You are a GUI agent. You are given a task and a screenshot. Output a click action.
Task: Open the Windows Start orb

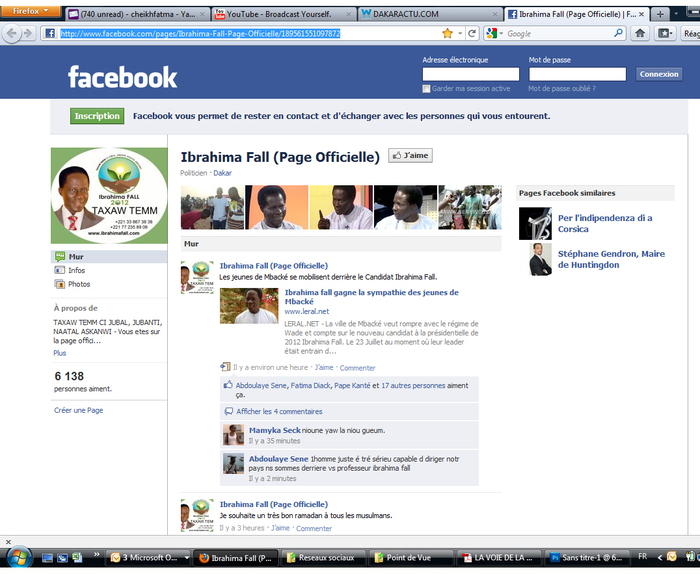[18, 558]
